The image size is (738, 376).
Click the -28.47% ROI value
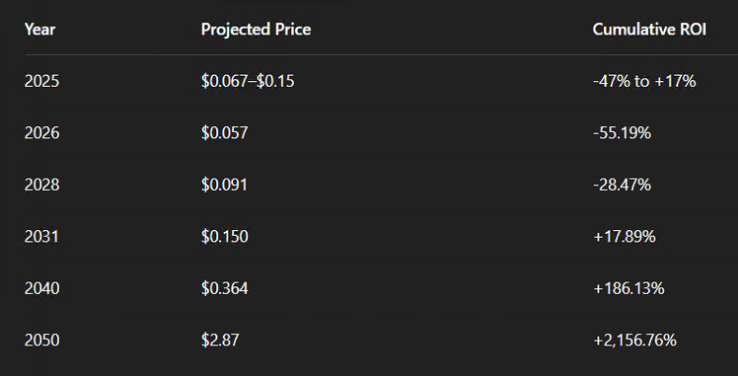622,185
